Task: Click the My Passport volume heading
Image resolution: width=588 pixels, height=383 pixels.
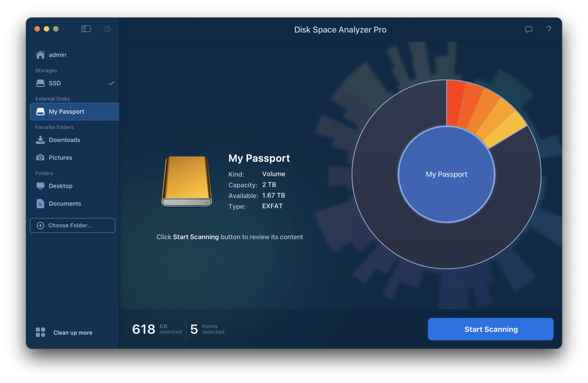Action: [x=259, y=158]
